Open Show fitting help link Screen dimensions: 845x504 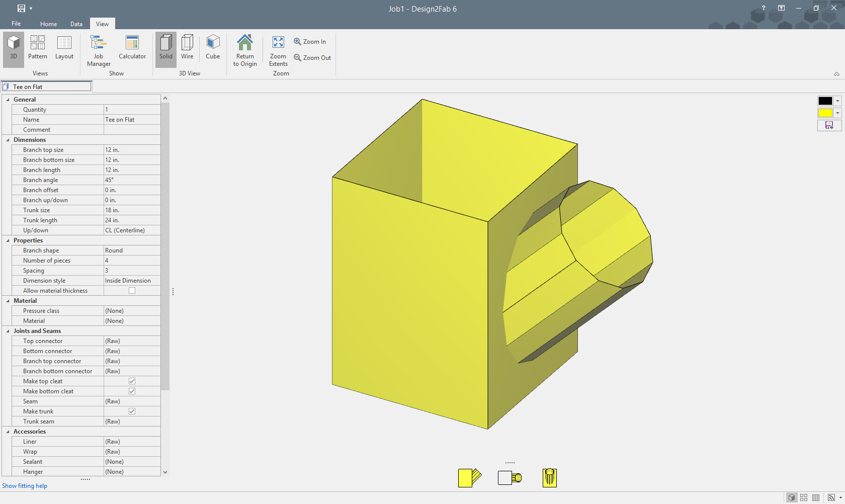click(25, 486)
